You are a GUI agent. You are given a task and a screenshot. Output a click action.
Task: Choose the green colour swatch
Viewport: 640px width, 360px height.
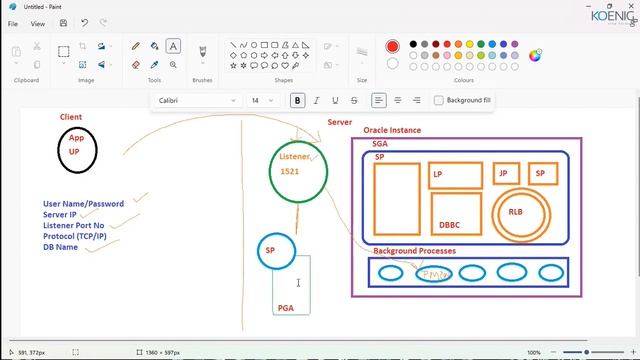point(481,44)
